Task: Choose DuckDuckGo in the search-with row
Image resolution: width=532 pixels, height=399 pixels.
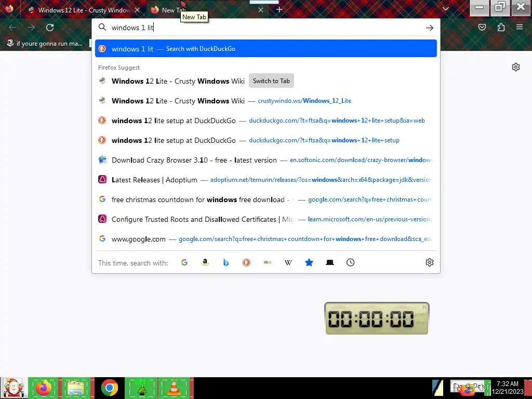Action: (x=247, y=262)
